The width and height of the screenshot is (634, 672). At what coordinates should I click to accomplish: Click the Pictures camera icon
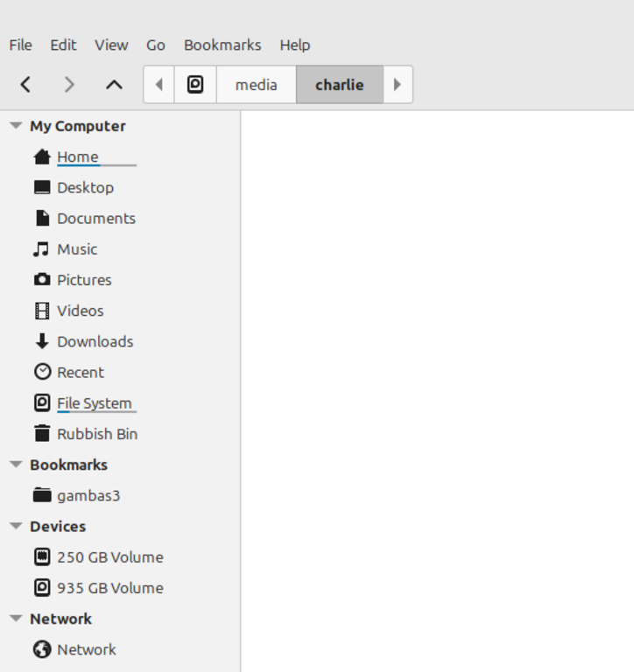pos(42,280)
